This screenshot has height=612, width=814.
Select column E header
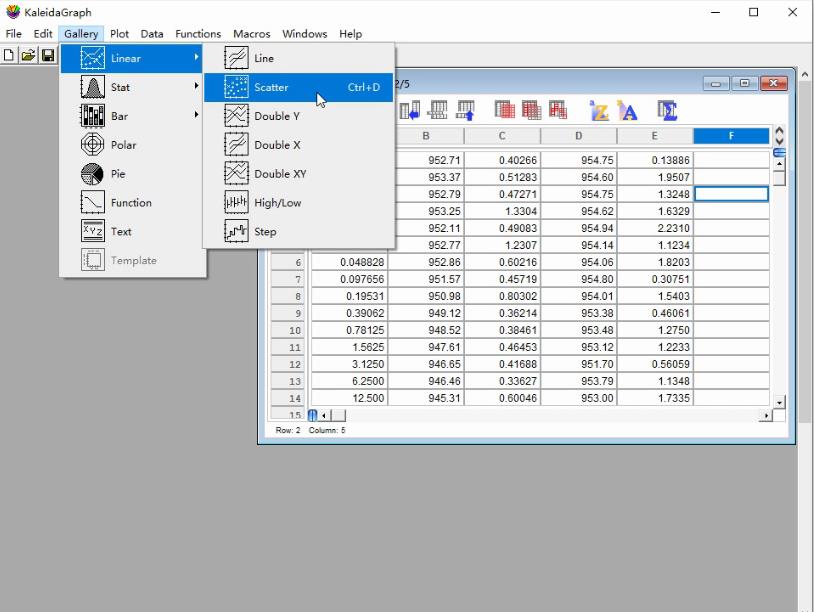coord(655,136)
